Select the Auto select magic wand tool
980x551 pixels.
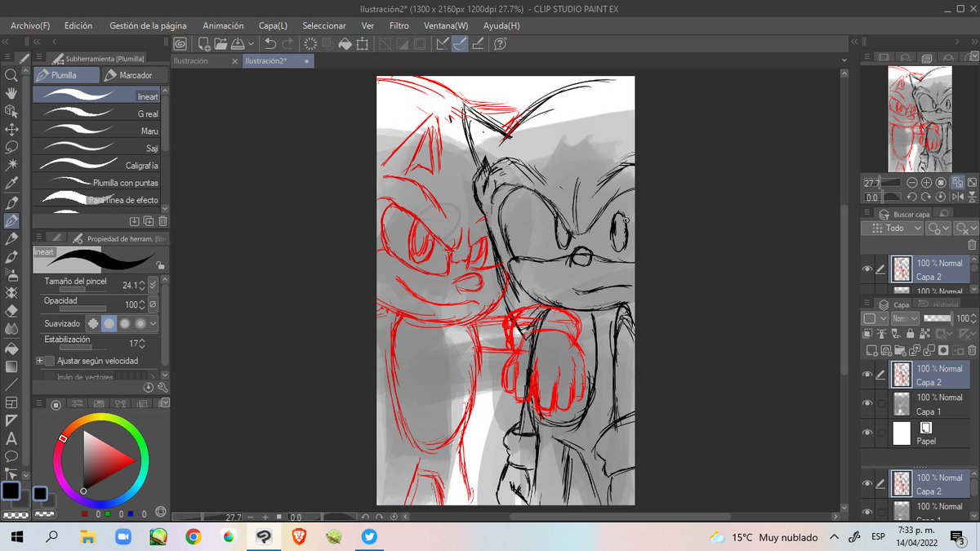(x=11, y=166)
